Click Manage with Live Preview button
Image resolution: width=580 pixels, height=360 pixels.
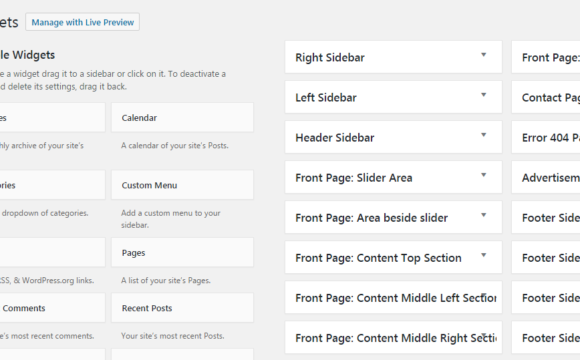coord(82,22)
